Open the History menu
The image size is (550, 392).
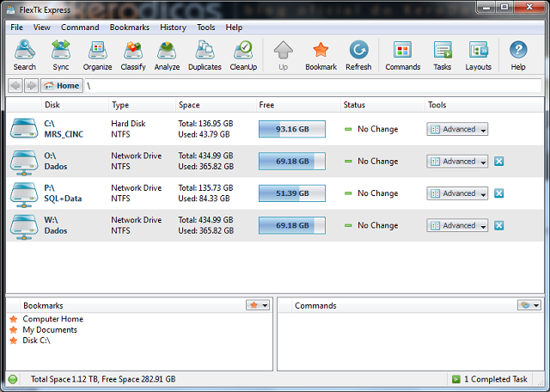[x=173, y=28]
